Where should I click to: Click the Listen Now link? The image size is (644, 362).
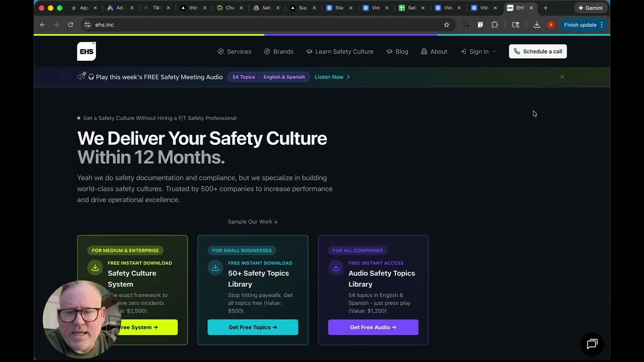click(x=332, y=77)
